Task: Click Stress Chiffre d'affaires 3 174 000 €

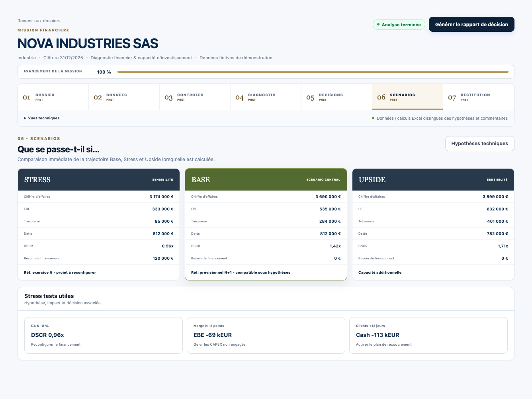Action: click(x=99, y=197)
